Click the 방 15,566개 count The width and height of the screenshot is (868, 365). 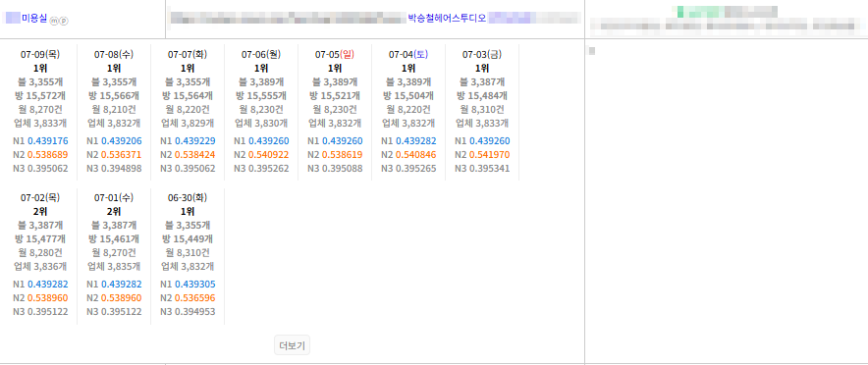point(114,96)
